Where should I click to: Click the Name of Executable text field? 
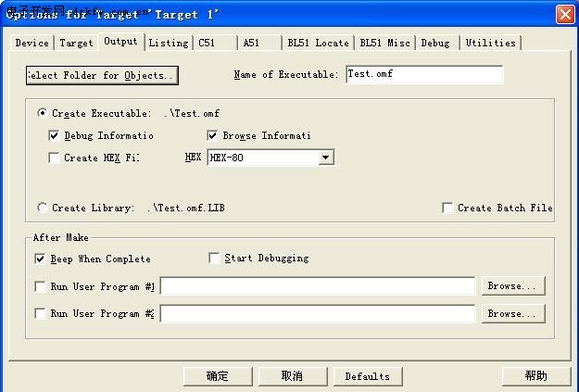click(x=423, y=74)
